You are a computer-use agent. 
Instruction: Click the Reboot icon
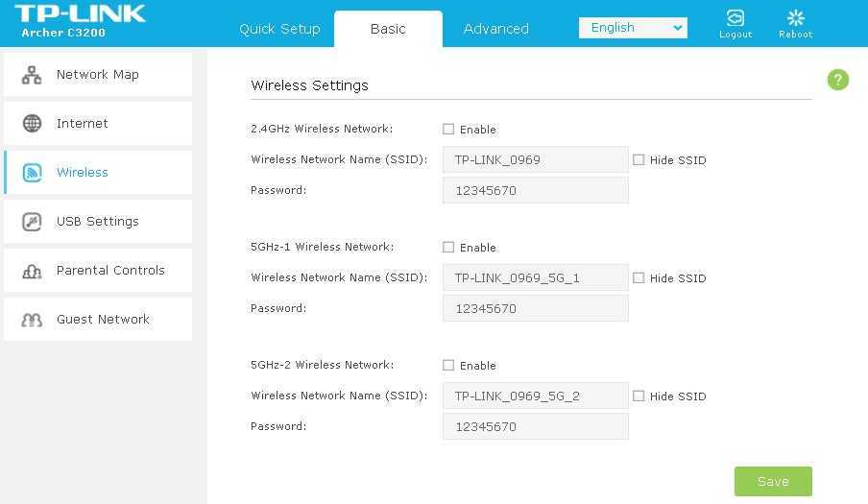point(795,19)
